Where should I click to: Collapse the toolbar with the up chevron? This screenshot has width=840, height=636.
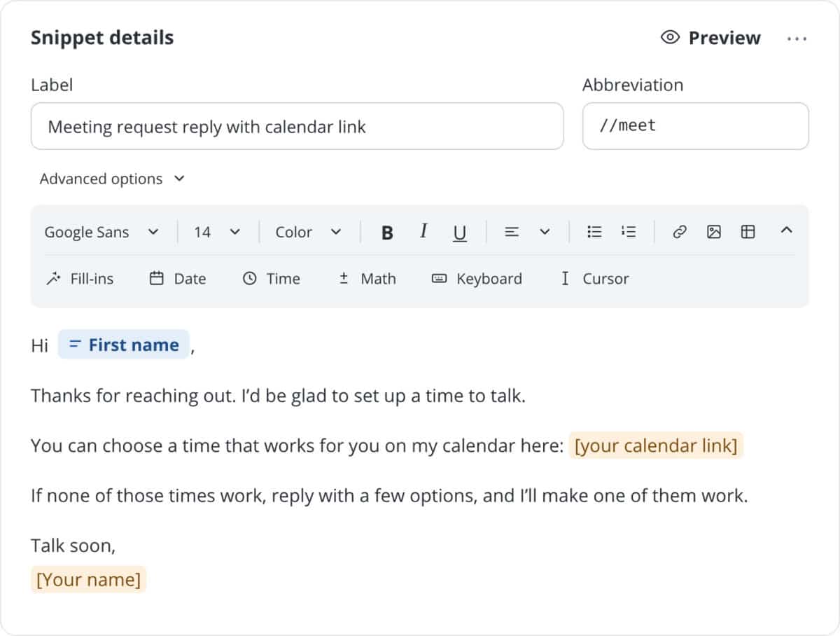[x=786, y=230]
